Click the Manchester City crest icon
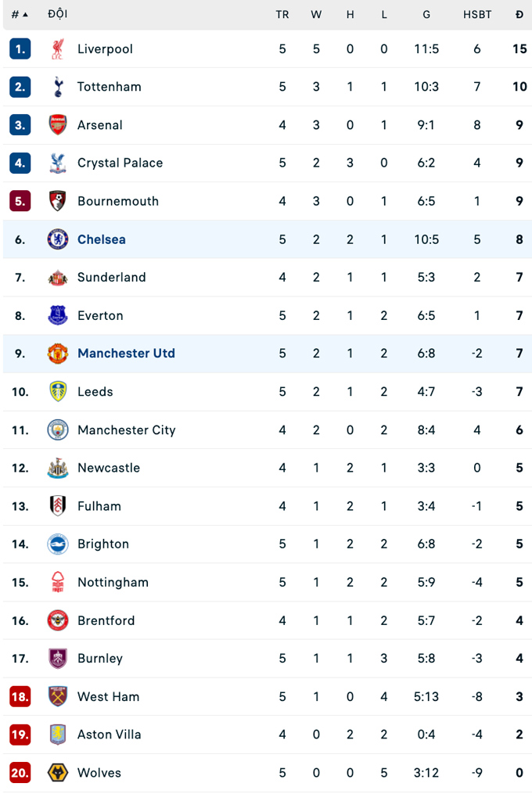Screen dimensions: 532x794 [x=58, y=430]
